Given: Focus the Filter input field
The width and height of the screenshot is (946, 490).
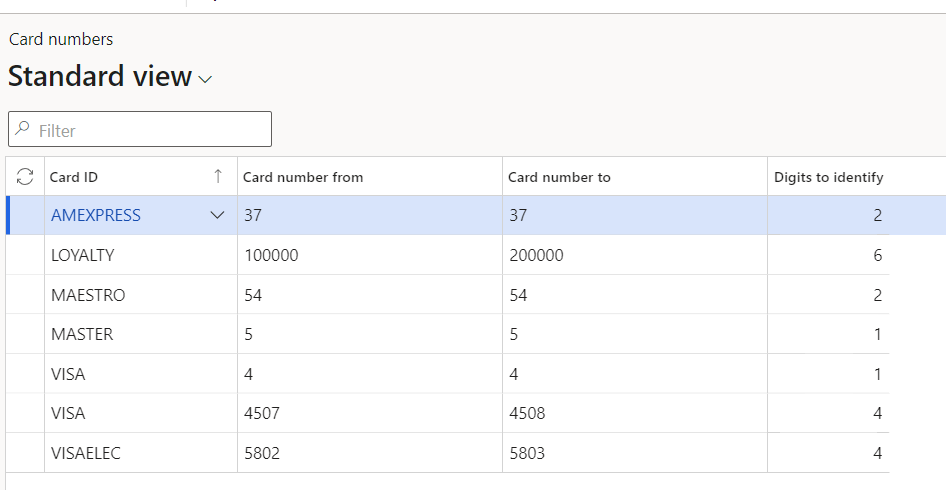Looking at the screenshot, I should pyautogui.click(x=140, y=129).
